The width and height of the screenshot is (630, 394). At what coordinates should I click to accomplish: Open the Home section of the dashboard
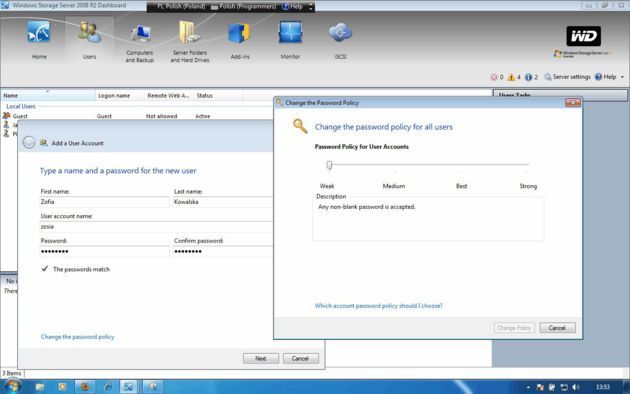39,39
